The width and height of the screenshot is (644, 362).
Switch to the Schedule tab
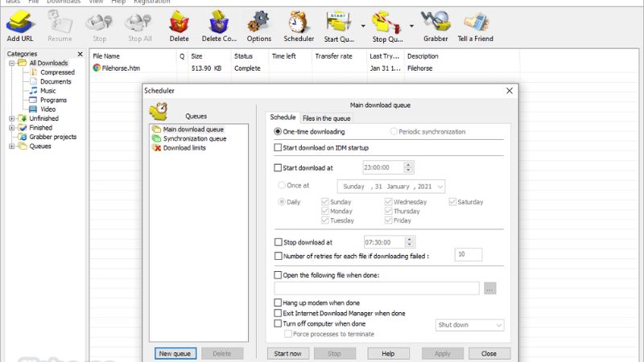[283, 117]
